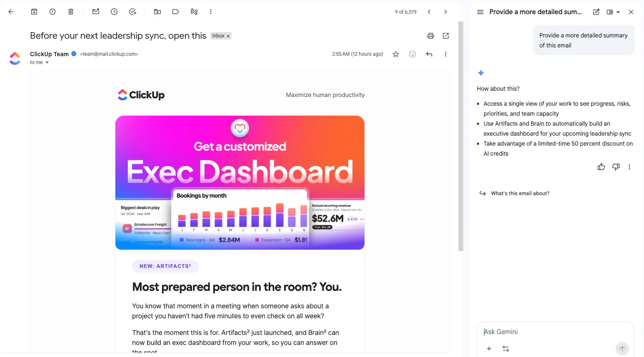
Task: Click 'Maximize human productivity' tagline
Action: click(x=325, y=95)
